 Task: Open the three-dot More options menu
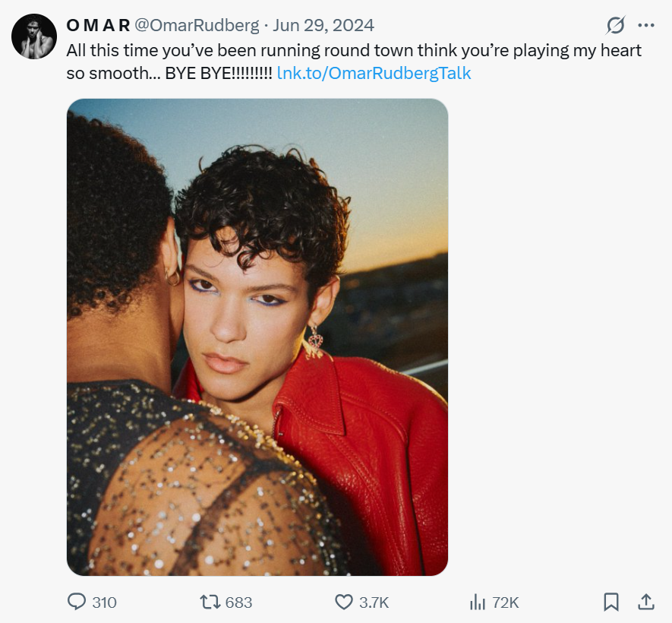646,25
